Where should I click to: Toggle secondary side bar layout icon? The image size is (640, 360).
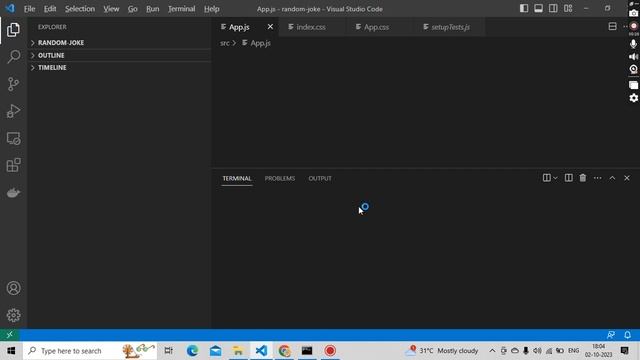(x=553, y=9)
